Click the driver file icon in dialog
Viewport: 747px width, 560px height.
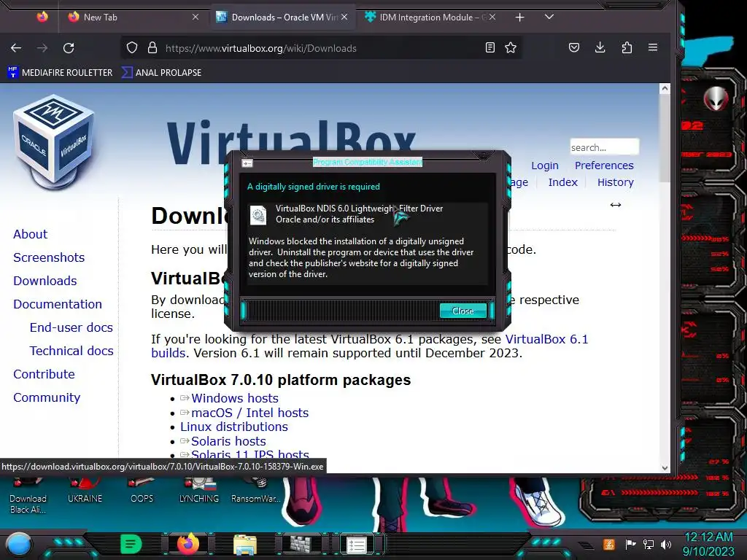(258, 215)
